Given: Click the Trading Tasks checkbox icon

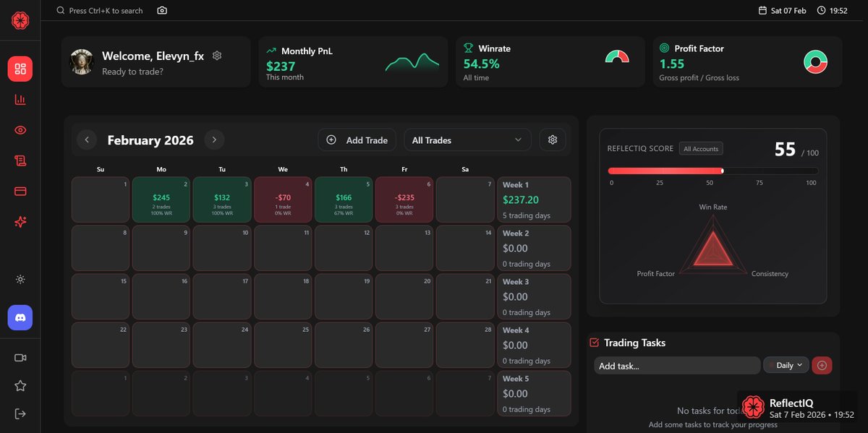Looking at the screenshot, I should [x=595, y=343].
